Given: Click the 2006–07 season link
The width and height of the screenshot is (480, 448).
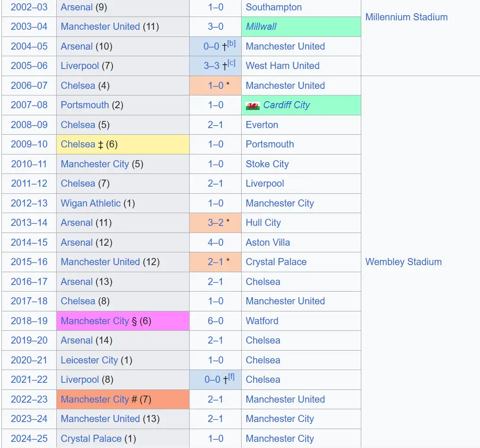Looking at the screenshot, I should click(x=29, y=86).
